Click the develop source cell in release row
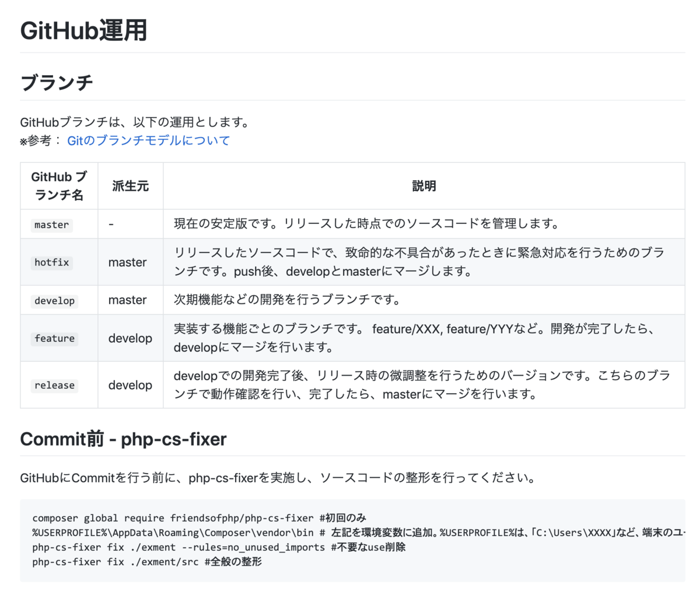The height and width of the screenshot is (599, 700). pyautogui.click(x=130, y=385)
